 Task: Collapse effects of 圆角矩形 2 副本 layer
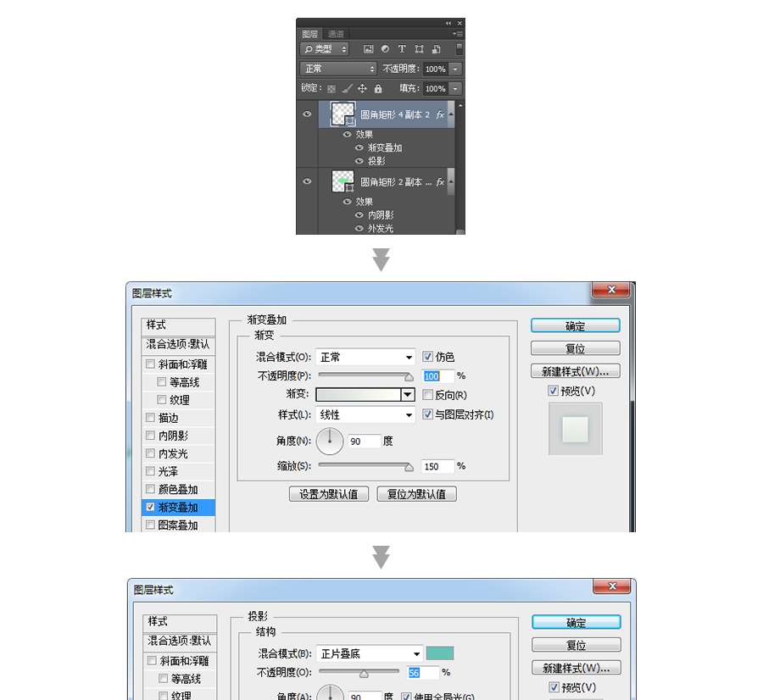click(451, 181)
